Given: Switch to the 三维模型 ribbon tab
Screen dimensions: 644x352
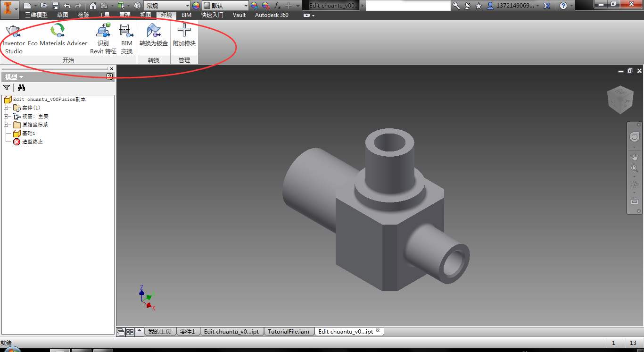Looking at the screenshot, I should pyautogui.click(x=36, y=15).
